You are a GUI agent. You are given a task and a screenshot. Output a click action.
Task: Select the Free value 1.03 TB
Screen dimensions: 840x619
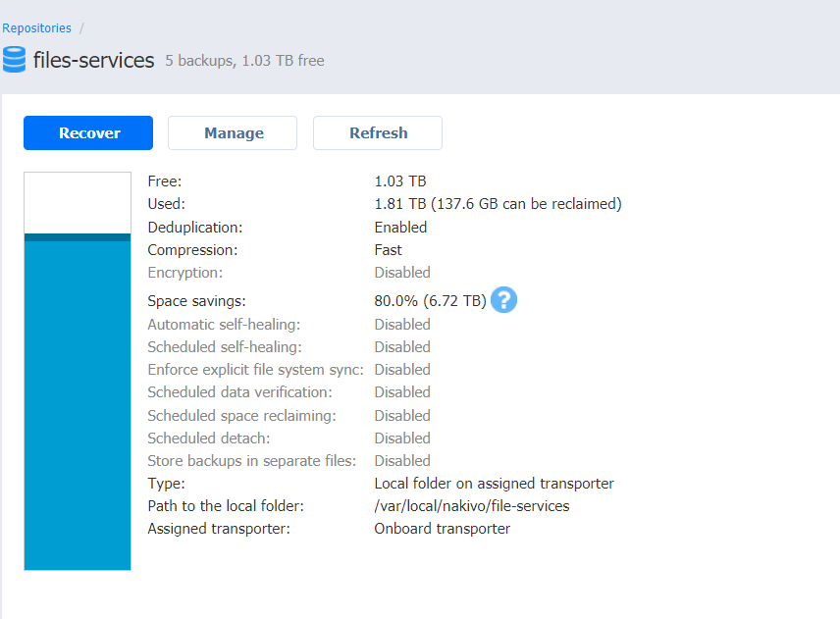coord(399,181)
